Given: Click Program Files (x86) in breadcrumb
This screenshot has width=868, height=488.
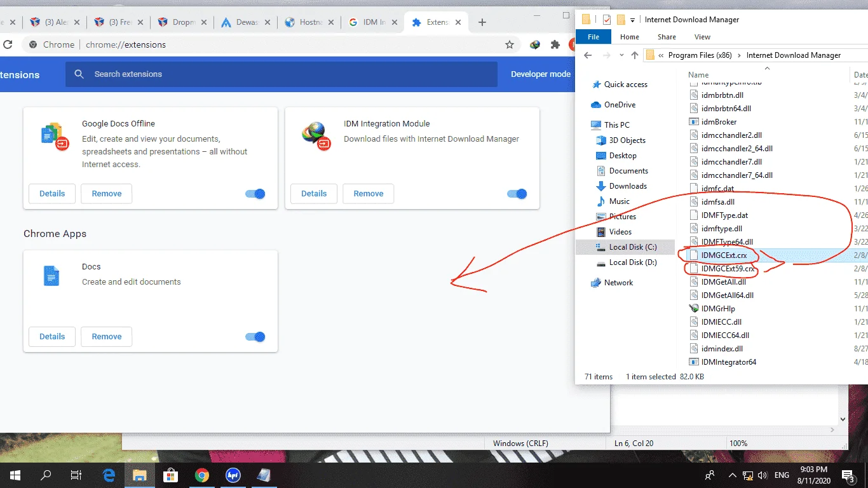Looking at the screenshot, I should pos(700,55).
